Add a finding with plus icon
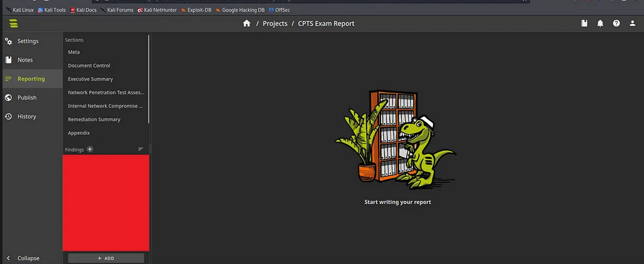 [90, 149]
